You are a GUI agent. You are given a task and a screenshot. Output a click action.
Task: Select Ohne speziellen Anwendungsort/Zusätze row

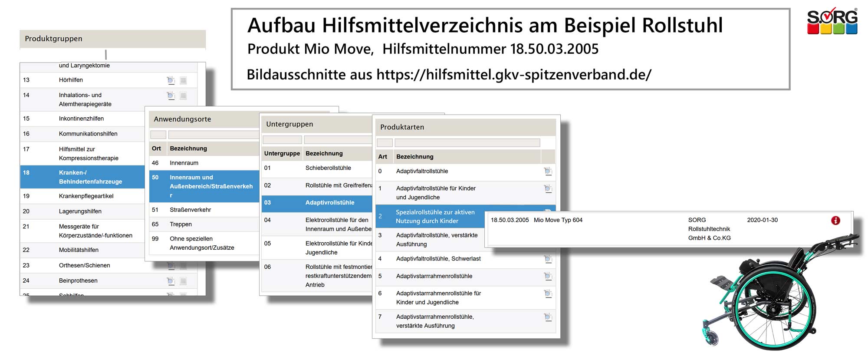pos(204,243)
